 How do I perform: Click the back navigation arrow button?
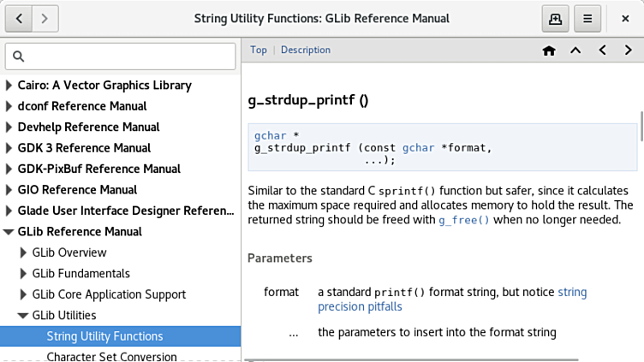pyautogui.click(x=20, y=17)
